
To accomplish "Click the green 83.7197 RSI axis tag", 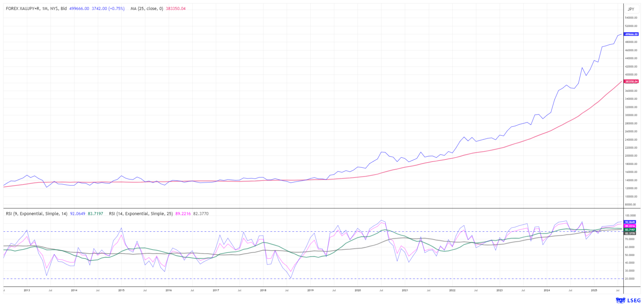I will coord(630,230).
